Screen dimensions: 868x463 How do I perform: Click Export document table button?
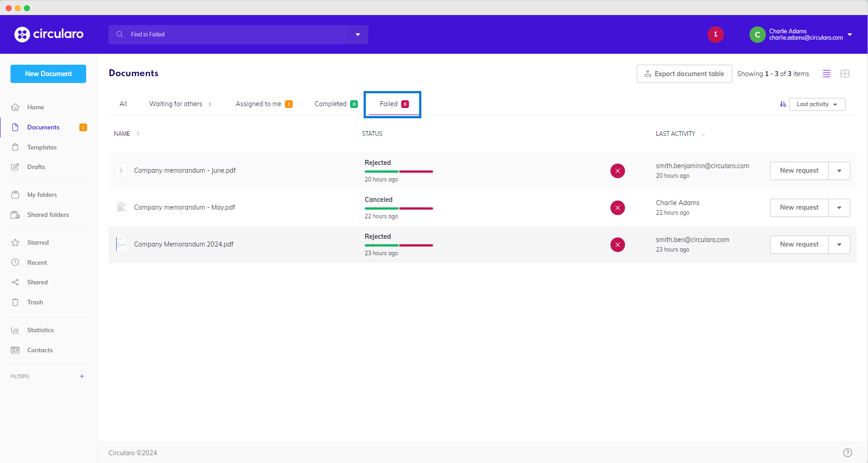click(684, 74)
